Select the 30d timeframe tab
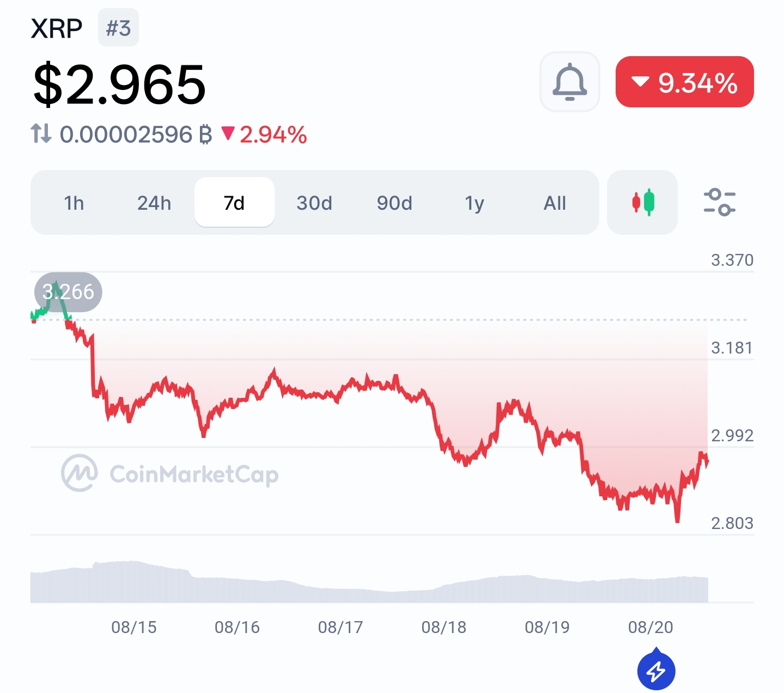 coord(314,203)
